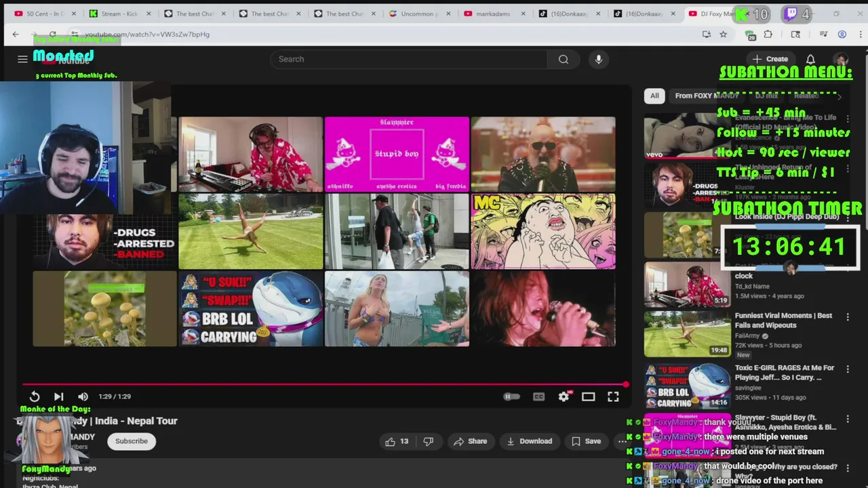
Task: Open the YouTube account avatar menu
Action: [841, 59]
